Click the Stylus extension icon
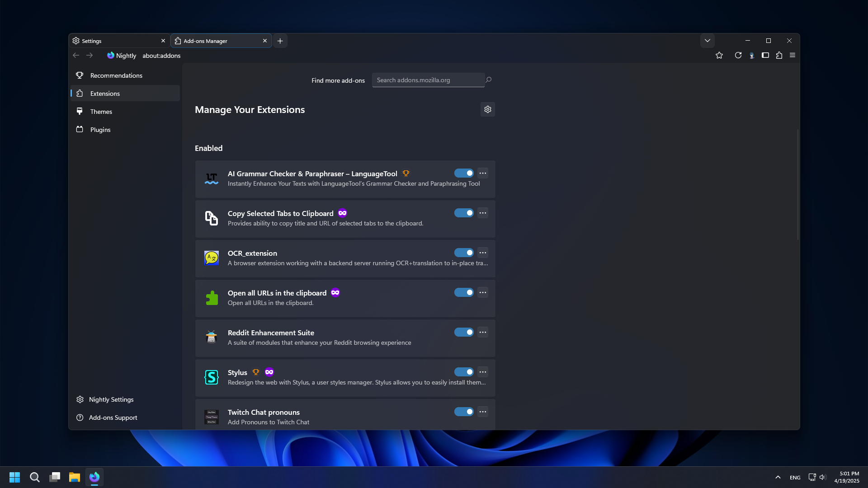 pos(211,377)
